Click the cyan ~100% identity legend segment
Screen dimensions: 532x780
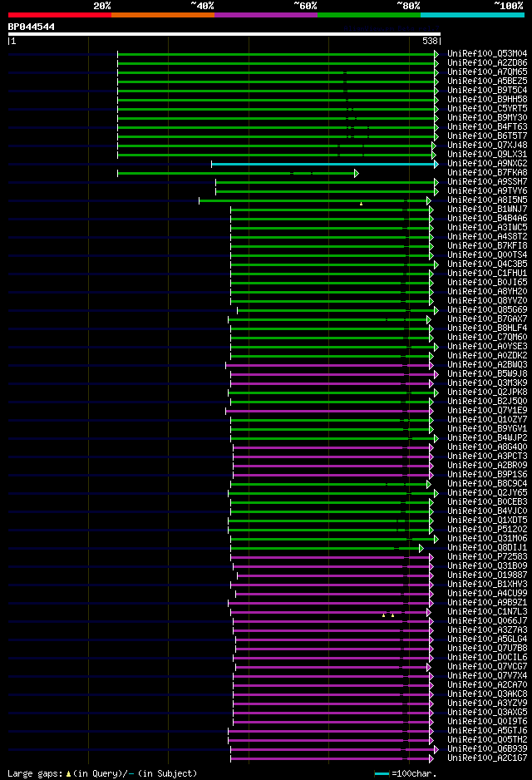click(x=472, y=15)
